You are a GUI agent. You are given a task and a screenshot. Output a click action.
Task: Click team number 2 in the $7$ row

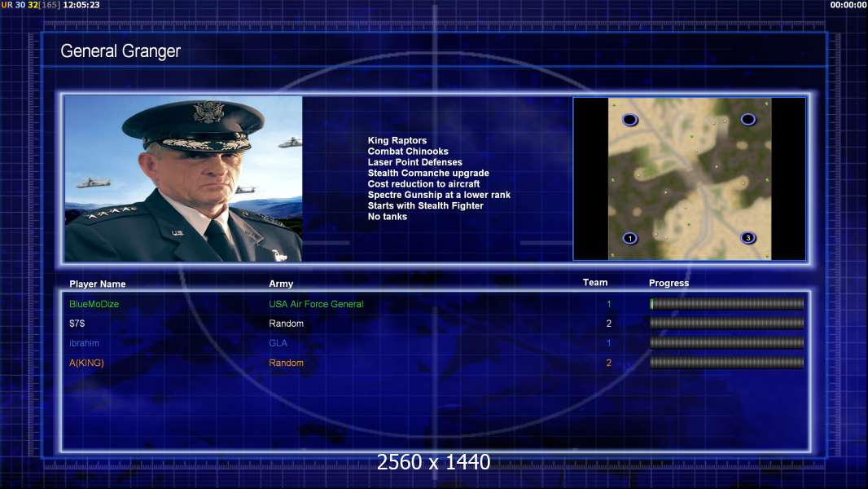tap(609, 324)
